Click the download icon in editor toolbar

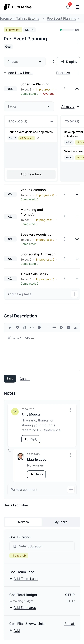coord(76,327)
